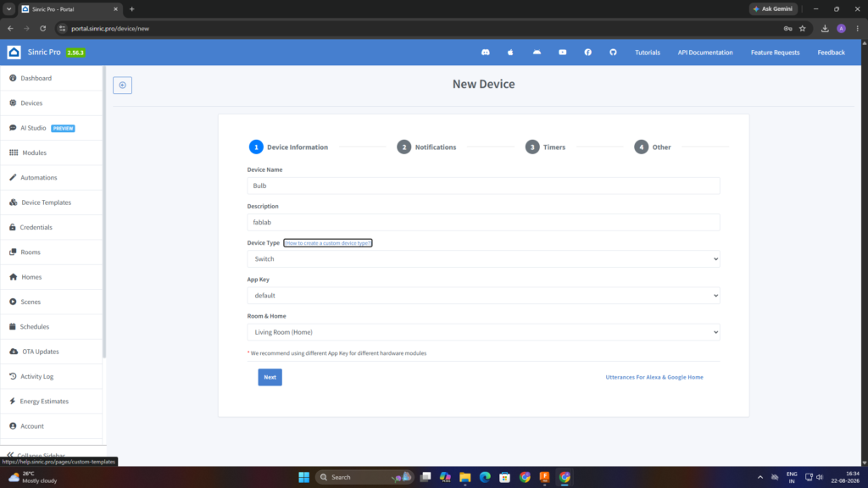Open the Windows Start menu
This screenshot has height=488, width=868.
304,477
